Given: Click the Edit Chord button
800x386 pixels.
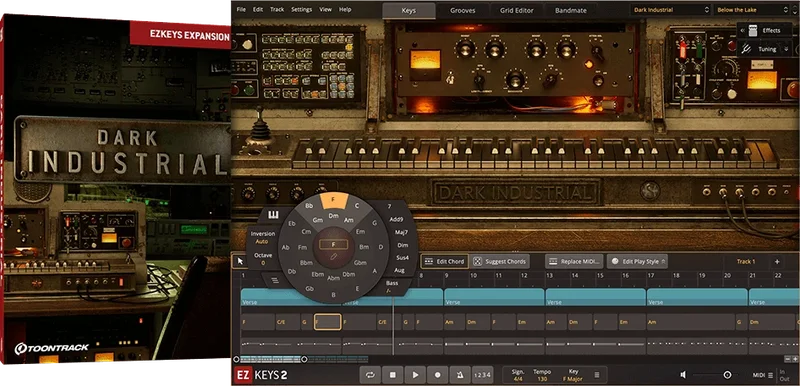Looking at the screenshot, I should (444, 262).
